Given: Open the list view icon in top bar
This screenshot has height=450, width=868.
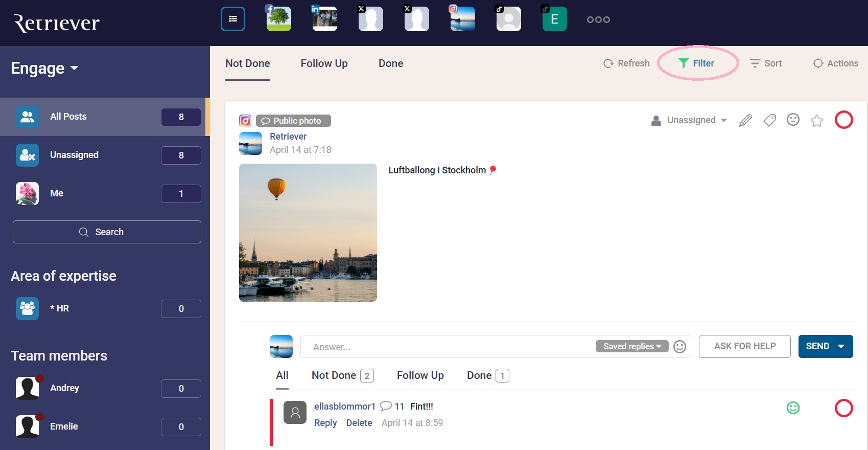Looking at the screenshot, I should coord(233,19).
